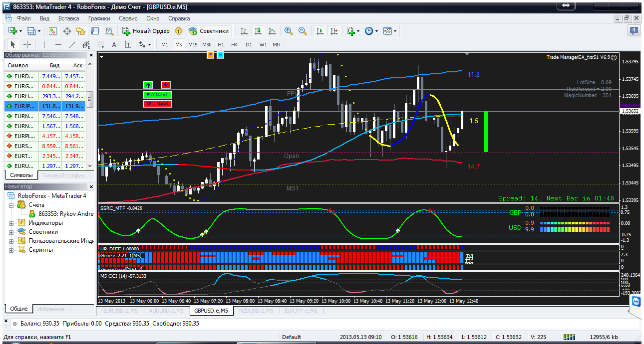
Task: Switch chart to candlesticks
Action: [x=258, y=31]
